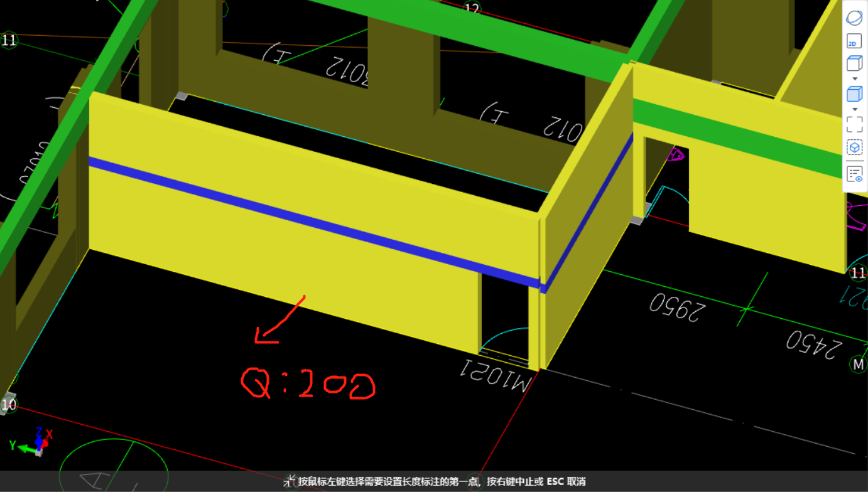Open the display settings list with eye icon
Screen dimensions: 868x492
click(x=854, y=174)
